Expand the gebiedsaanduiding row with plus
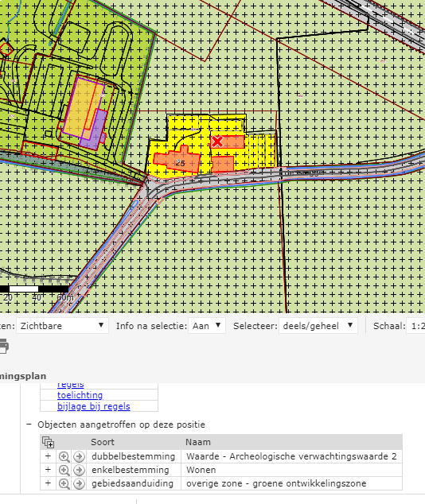425x504 pixels. [48, 483]
